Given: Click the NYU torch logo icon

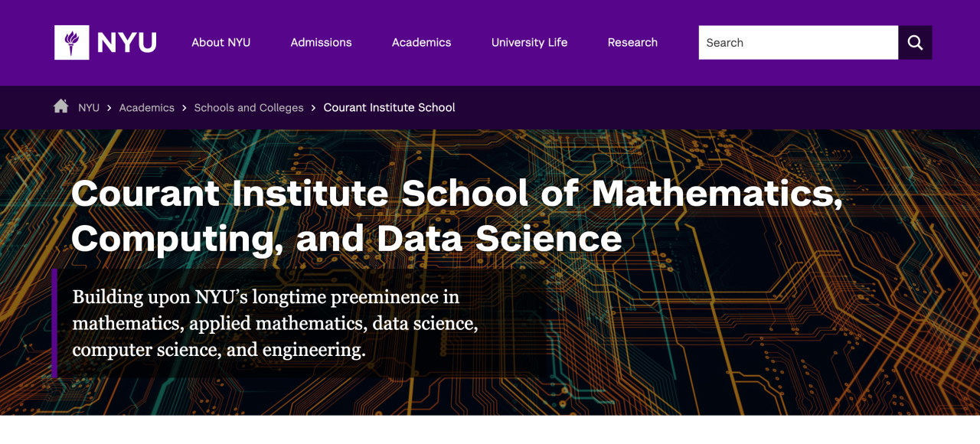Looking at the screenshot, I should coord(71,43).
